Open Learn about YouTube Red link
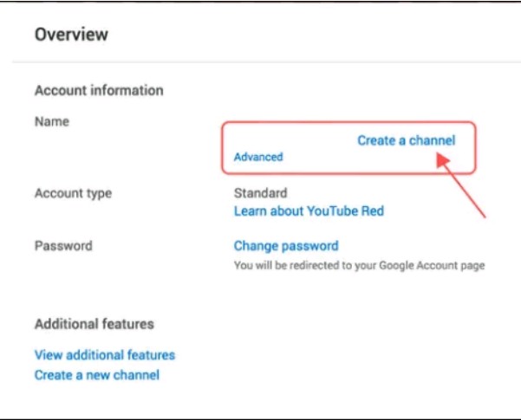Image resolution: width=521 pixels, height=420 pixels. point(309,211)
